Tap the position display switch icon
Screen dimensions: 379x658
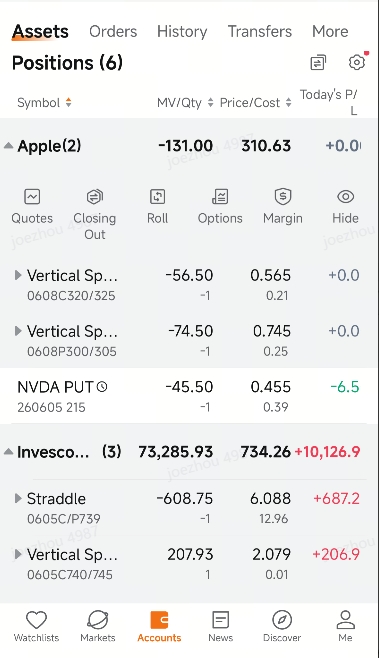(318, 63)
